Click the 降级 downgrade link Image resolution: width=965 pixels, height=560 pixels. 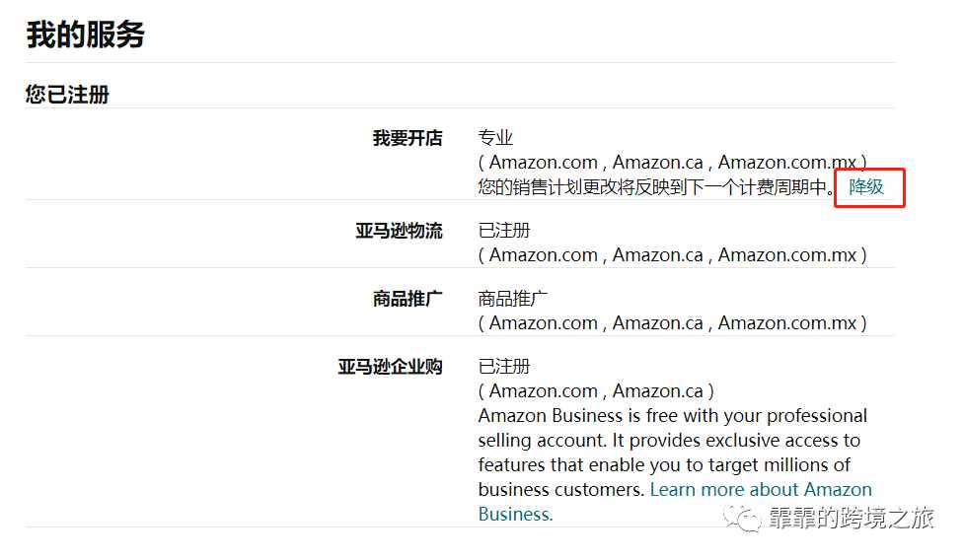click(x=866, y=187)
